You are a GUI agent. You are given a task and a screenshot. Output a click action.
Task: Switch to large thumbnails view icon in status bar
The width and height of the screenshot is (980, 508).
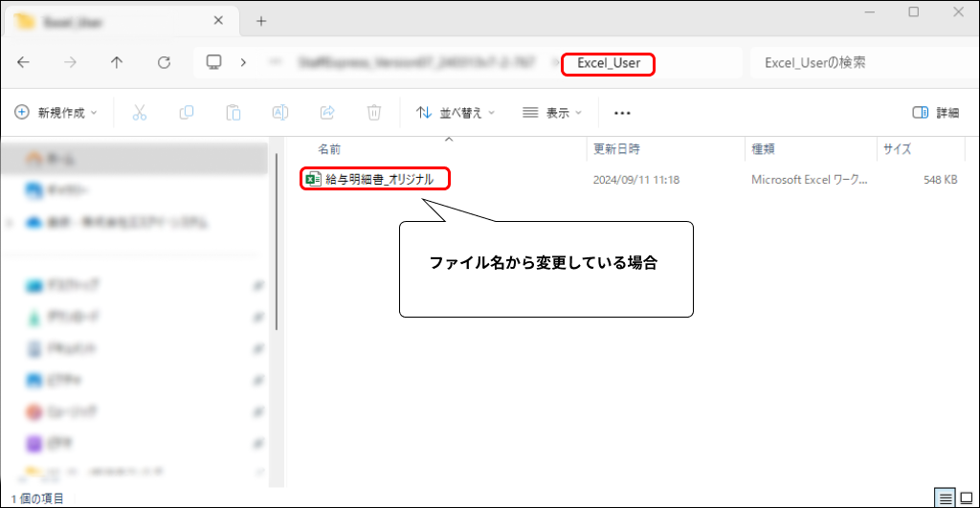tap(967, 498)
